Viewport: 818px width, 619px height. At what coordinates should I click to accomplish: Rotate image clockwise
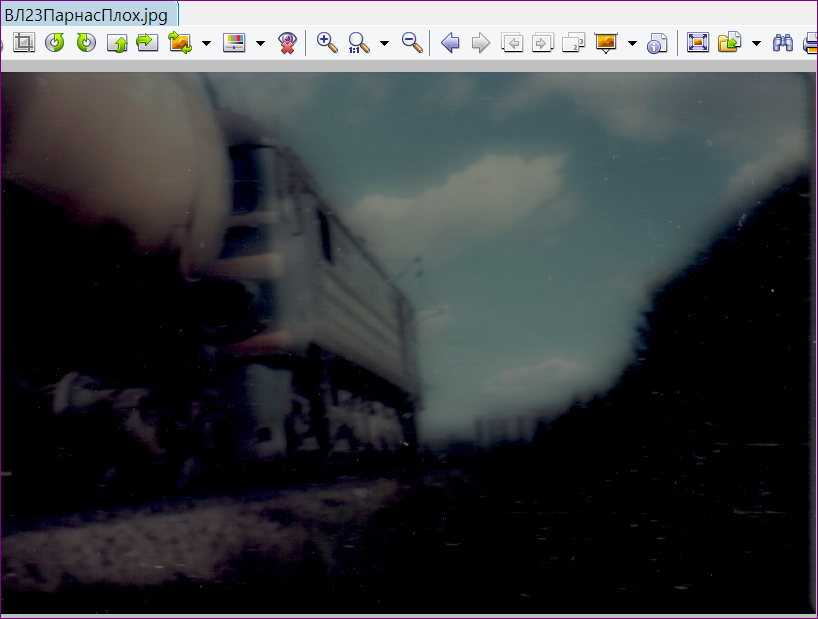point(86,43)
